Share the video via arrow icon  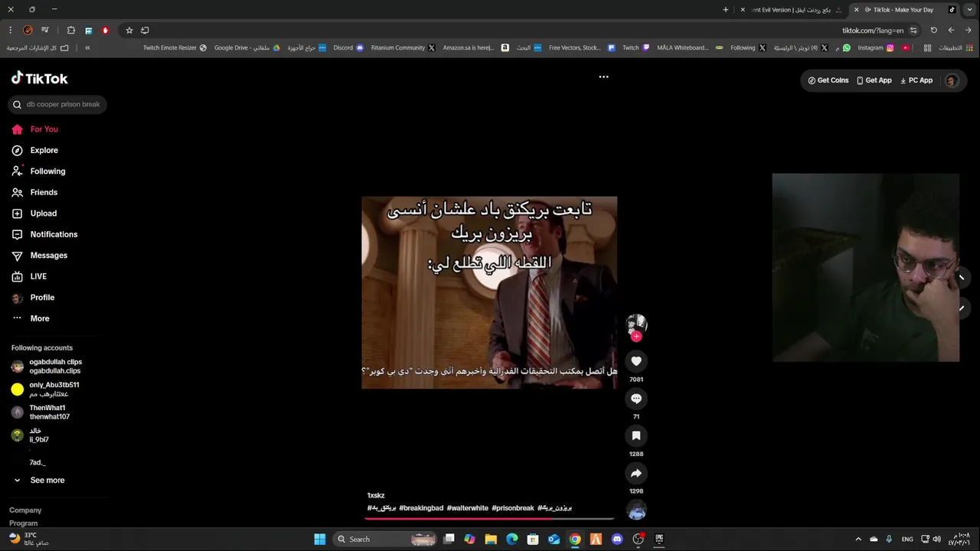point(635,473)
